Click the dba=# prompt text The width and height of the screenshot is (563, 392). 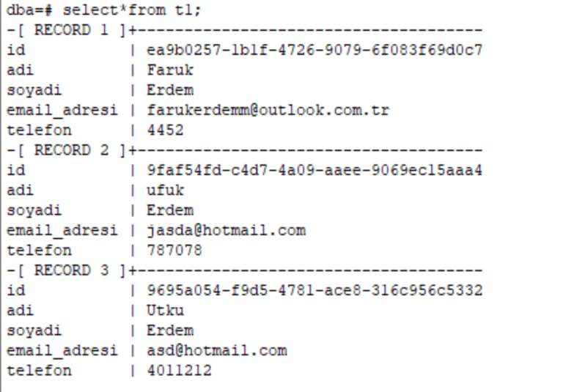coord(29,10)
